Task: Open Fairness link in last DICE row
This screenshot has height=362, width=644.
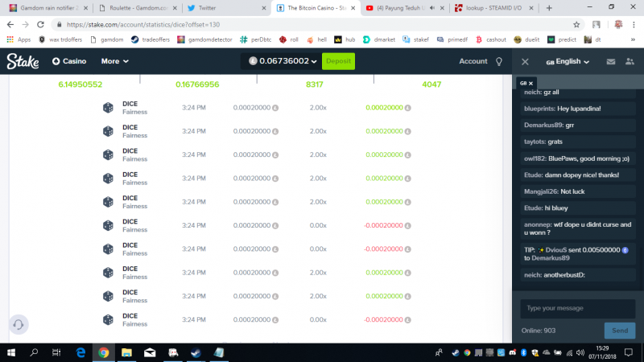Action: [134, 324]
